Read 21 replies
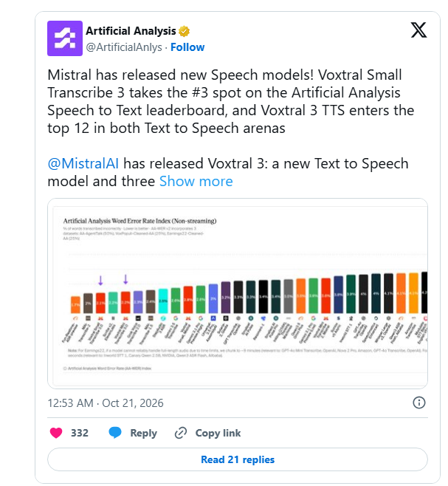 (x=238, y=459)
